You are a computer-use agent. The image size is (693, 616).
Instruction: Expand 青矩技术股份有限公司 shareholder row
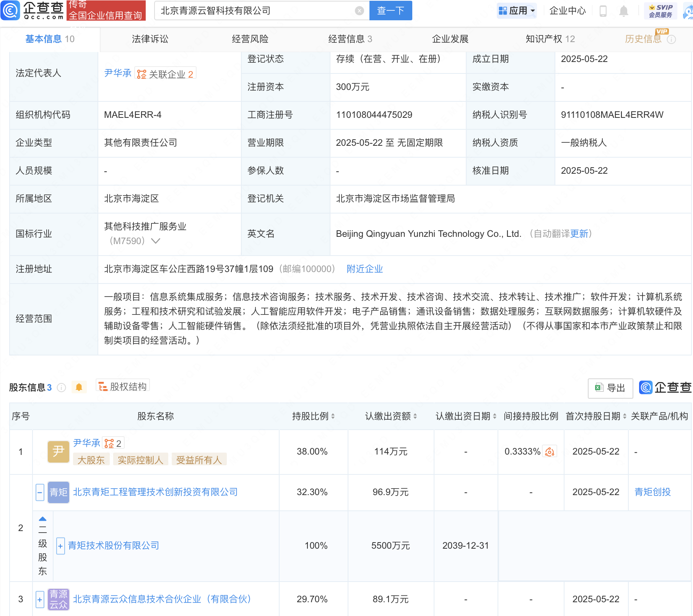pos(60,546)
